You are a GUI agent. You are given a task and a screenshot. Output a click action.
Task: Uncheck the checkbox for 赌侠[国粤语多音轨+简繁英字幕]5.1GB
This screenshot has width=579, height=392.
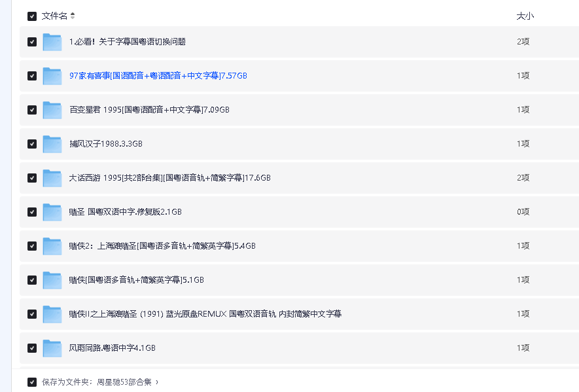click(32, 280)
